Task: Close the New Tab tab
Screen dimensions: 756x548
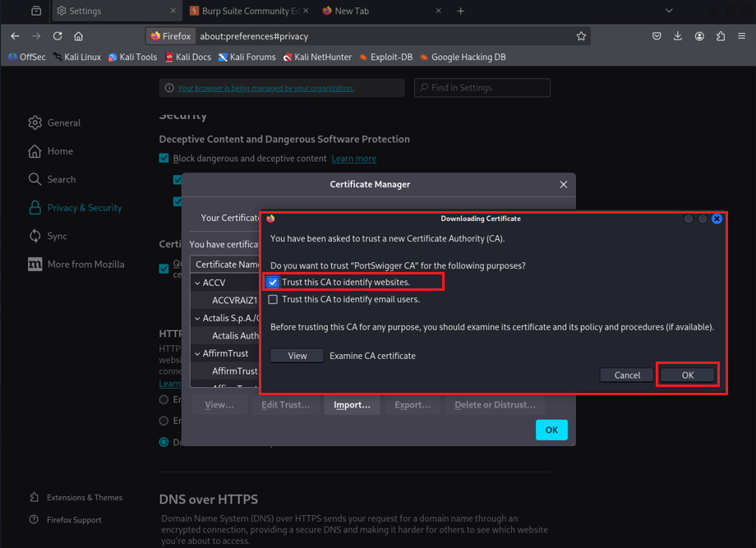Action: pyautogui.click(x=438, y=11)
